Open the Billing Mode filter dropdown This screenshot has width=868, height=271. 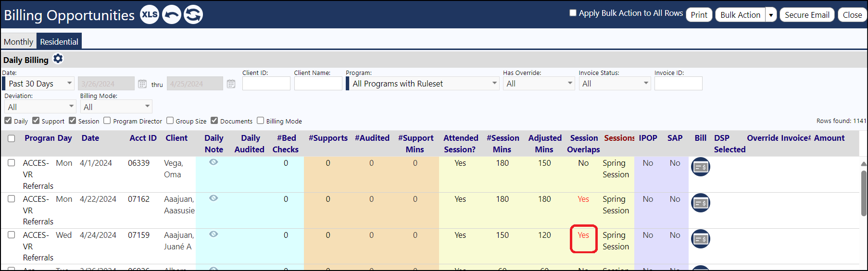pyautogui.click(x=116, y=107)
